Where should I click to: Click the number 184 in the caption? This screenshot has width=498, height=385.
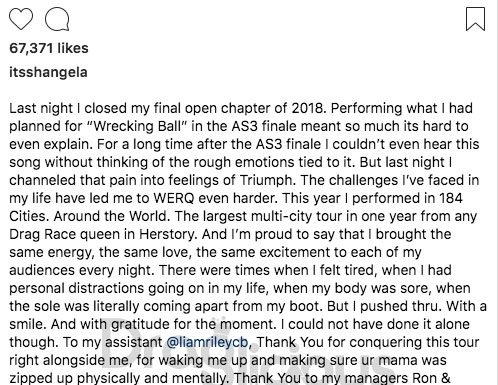(451, 198)
